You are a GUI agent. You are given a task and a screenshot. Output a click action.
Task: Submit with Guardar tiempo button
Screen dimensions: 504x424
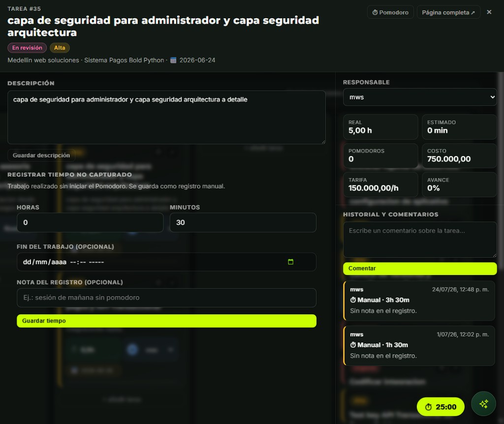(x=166, y=321)
